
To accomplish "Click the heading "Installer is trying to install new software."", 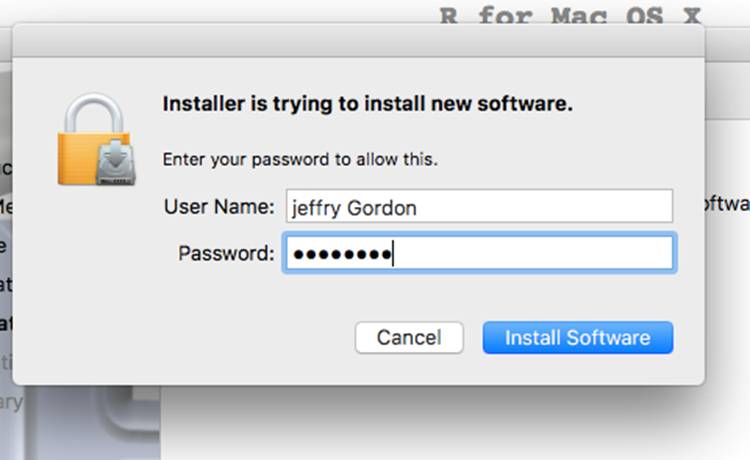I will pyautogui.click(x=367, y=104).
